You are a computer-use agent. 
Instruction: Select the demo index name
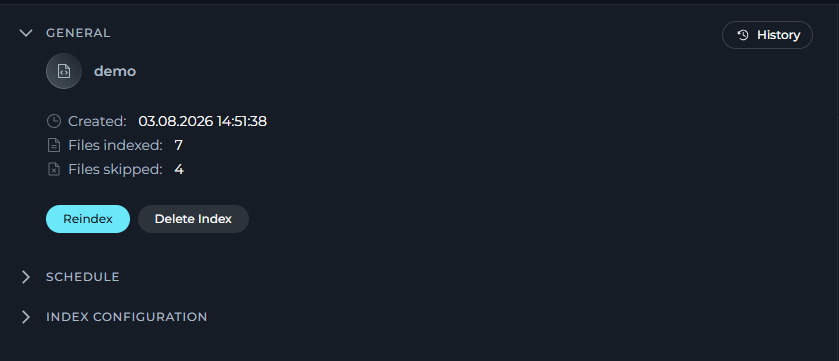click(115, 71)
